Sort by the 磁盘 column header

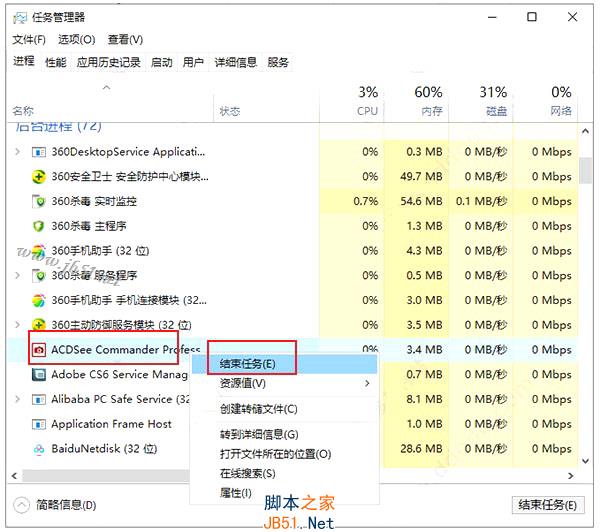[481, 101]
